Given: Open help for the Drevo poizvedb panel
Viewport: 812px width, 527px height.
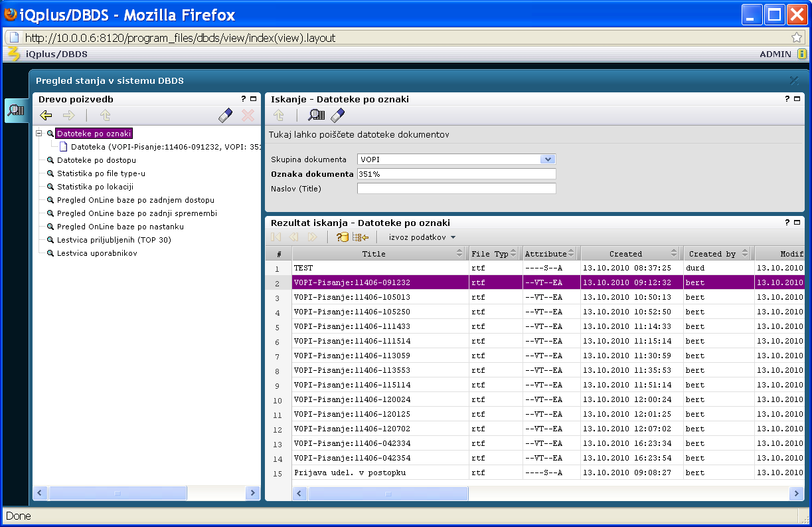Looking at the screenshot, I should (x=244, y=99).
